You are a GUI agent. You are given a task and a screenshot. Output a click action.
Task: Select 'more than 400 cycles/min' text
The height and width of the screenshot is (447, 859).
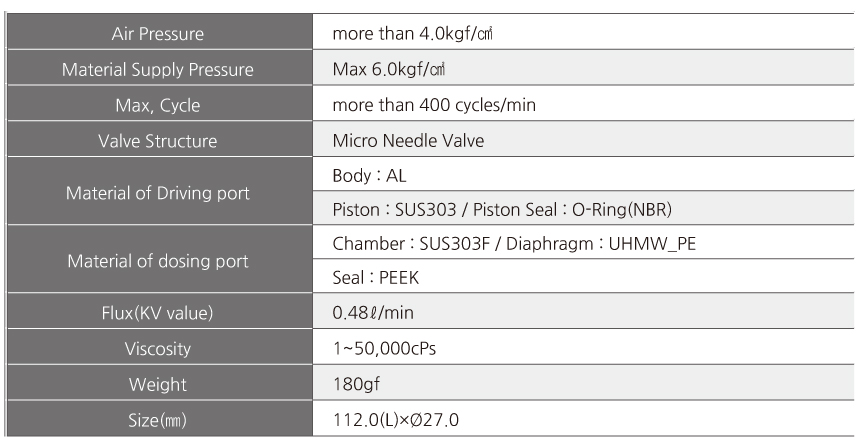coord(434,105)
